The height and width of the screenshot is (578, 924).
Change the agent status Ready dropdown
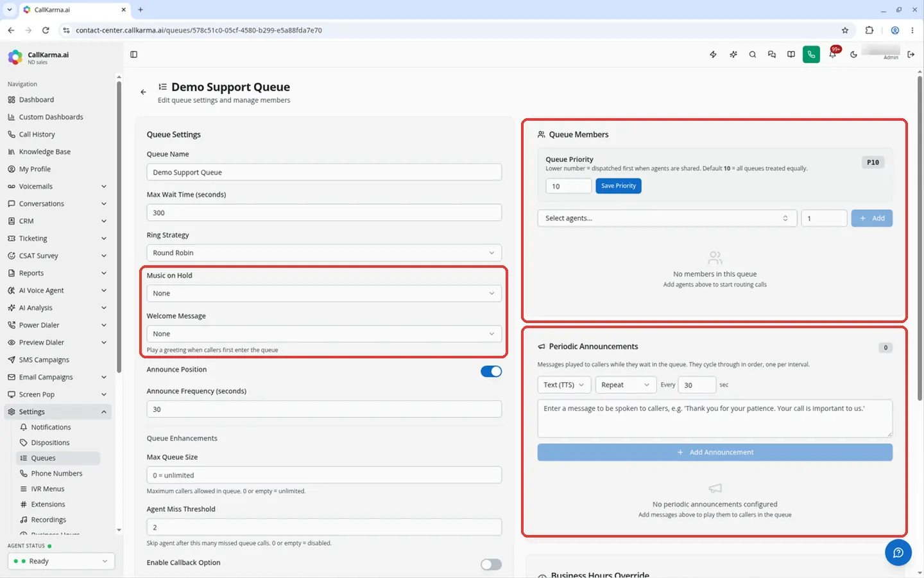pyautogui.click(x=61, y=561)
